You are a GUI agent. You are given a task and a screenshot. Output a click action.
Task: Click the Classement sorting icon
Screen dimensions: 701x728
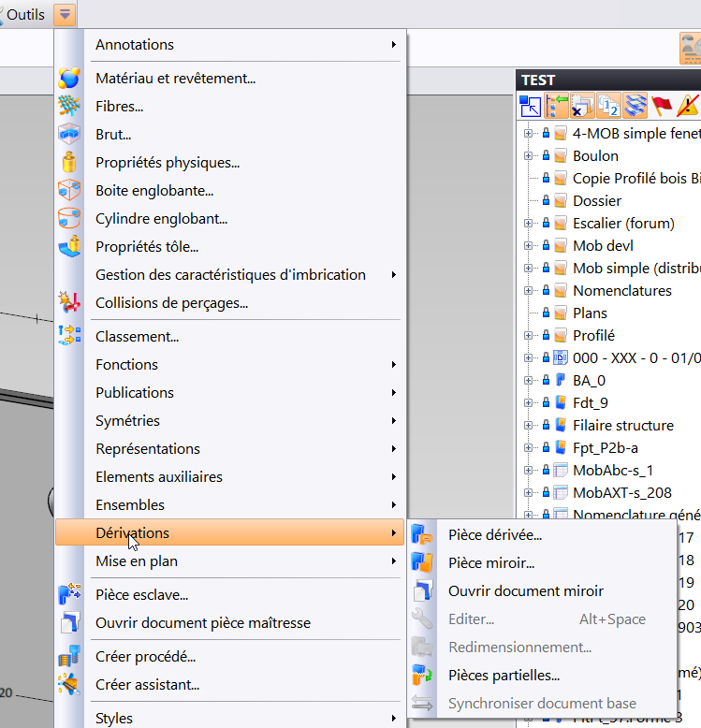pos(69,336)
